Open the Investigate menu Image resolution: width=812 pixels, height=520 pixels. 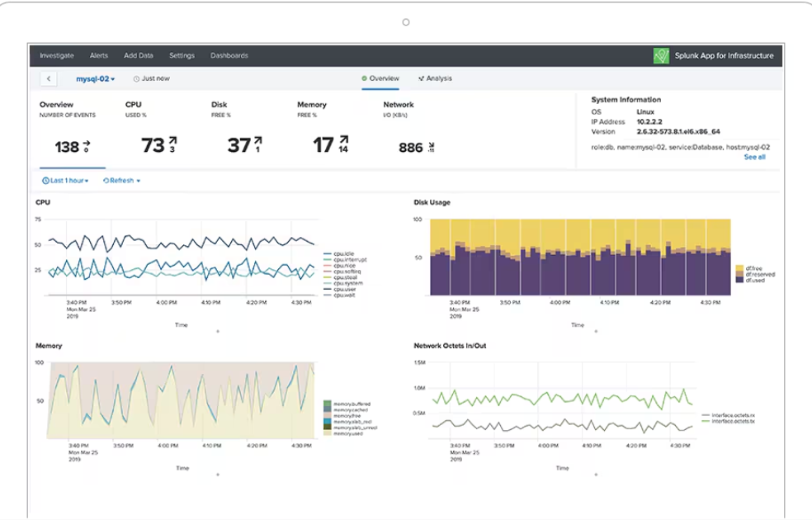click(57, 55)
